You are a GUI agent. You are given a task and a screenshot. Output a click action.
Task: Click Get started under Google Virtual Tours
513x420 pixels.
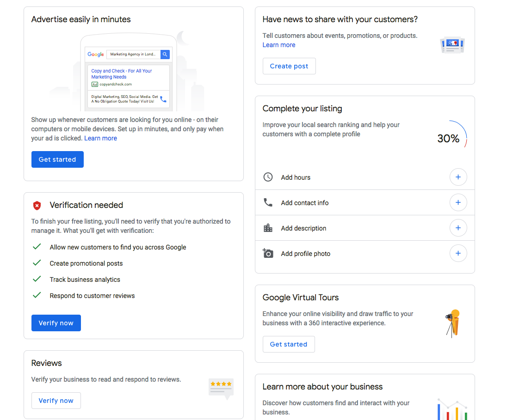click(x=289, y=344)
